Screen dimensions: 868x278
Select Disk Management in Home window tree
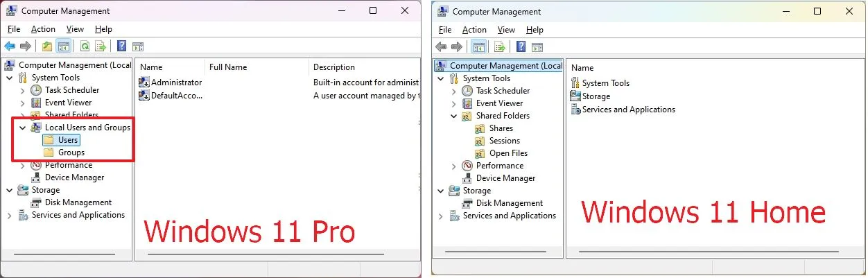coord(509,203)
